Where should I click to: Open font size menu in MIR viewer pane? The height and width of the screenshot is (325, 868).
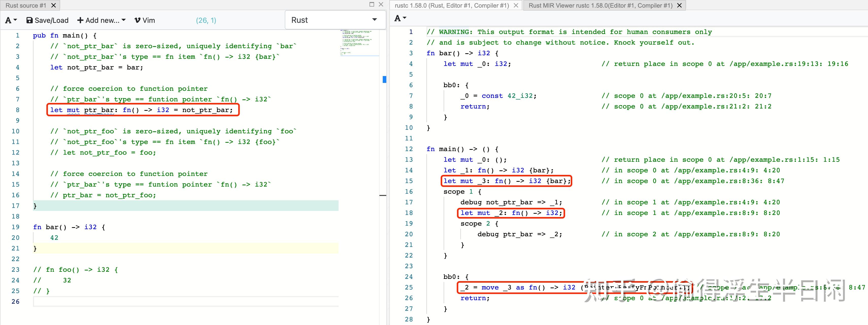pos(400,18)
